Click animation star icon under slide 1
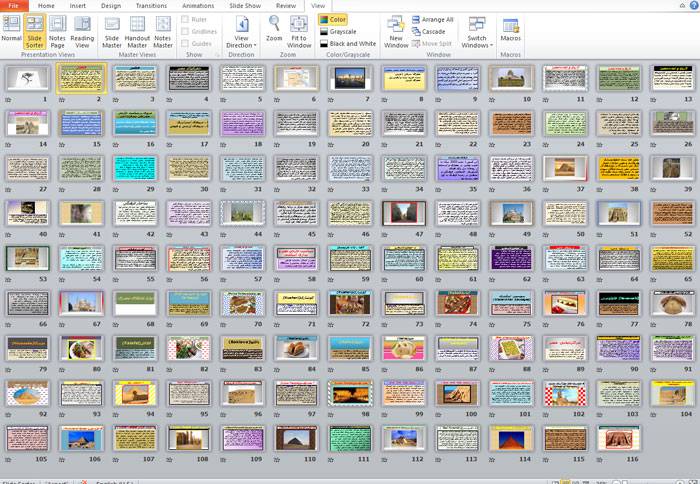The width and height of the screenshot is (700, 484). pos(8,100)
